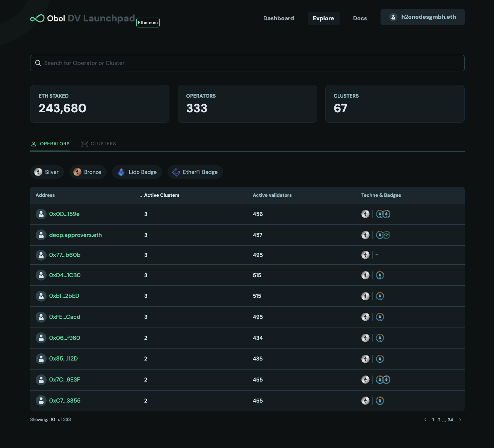
Task: Select page 2 in pagination
Action: click(439, 420)
